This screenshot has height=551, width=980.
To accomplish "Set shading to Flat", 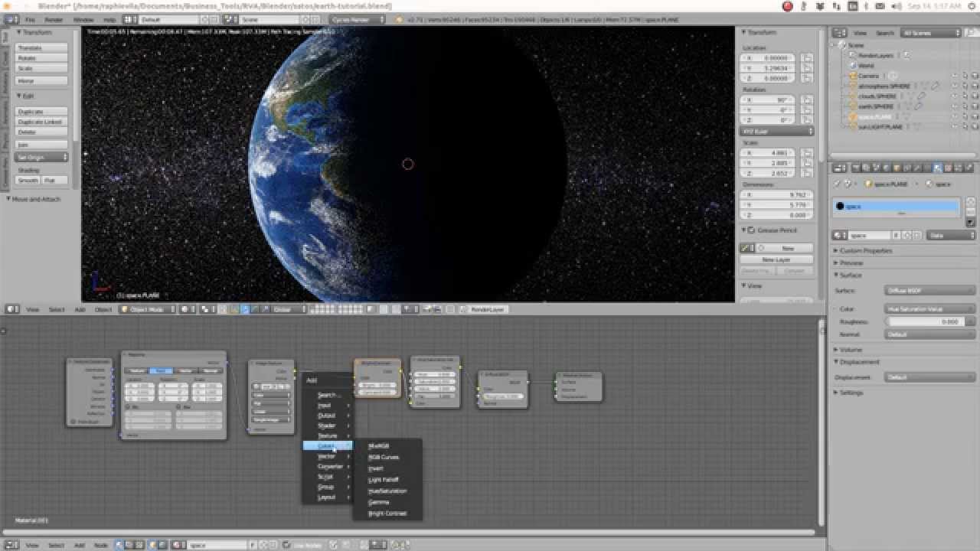I will tap(54, 180).
